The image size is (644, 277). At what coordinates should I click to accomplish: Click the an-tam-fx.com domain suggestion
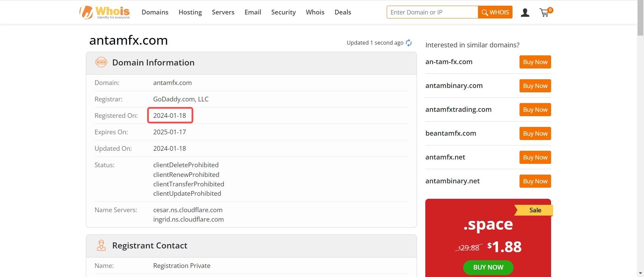[x=449, y=62]
